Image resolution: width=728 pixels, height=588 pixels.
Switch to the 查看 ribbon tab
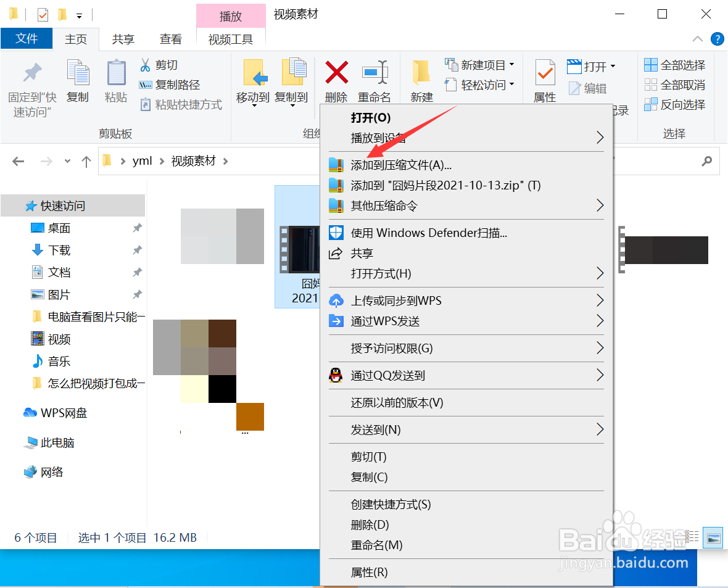pyautogui.click(x=170, y=39)
